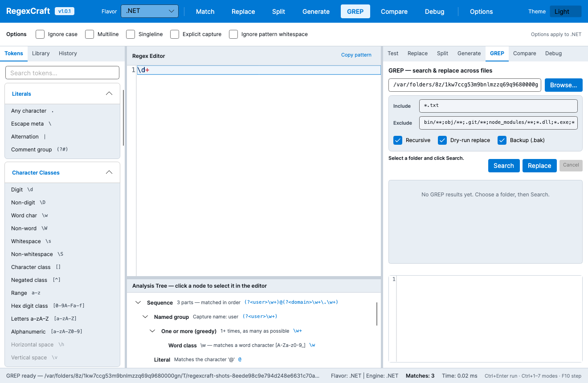The width and height of the screenshot is (588, 383).
Task: Open the Flavor .NET dropdown
Action: pyautogui.click(x=150, y=11)
